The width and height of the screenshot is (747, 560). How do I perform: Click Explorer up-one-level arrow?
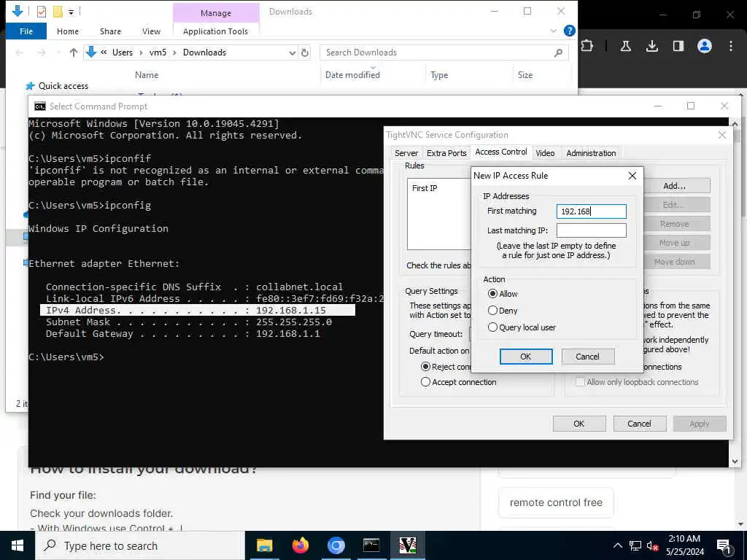(x=74, y=52)
